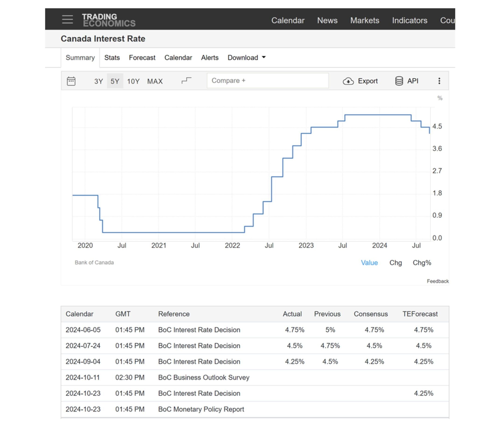Click the Trading Economics logo
This screenshot has height=427, width=504.
point(109,20)
